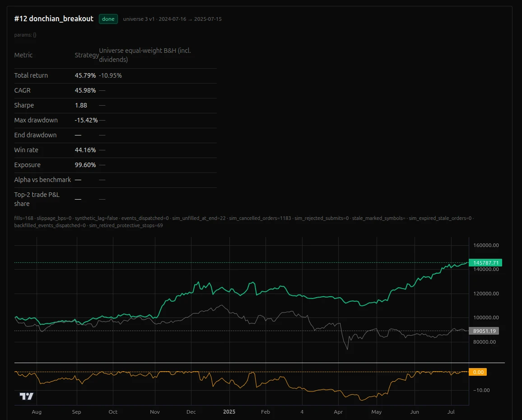Click the 'Feb' time axis label
The image size is (522, 420).
click(266, 412)
